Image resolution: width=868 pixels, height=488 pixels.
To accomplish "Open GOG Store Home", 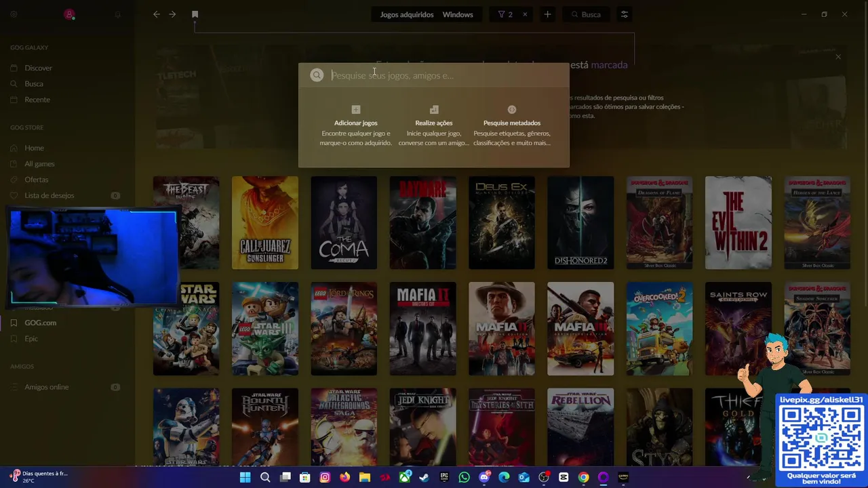I will [34, 148].
